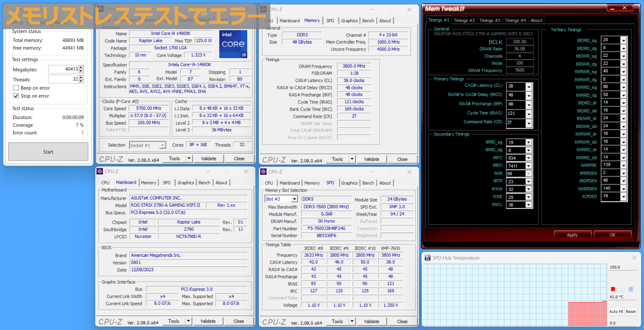This screenshot has width=644, height=330.
Task: Click the 100.0 maximum temperature field
Action: 622,267
